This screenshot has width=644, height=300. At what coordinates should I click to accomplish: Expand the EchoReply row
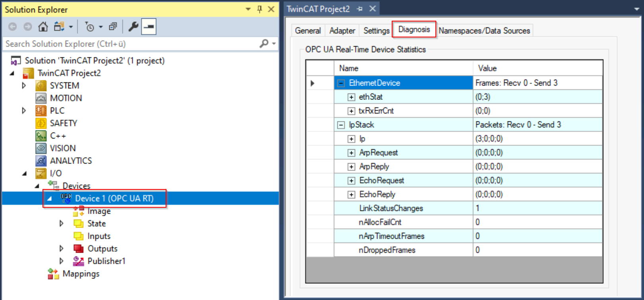coord(351,195)
